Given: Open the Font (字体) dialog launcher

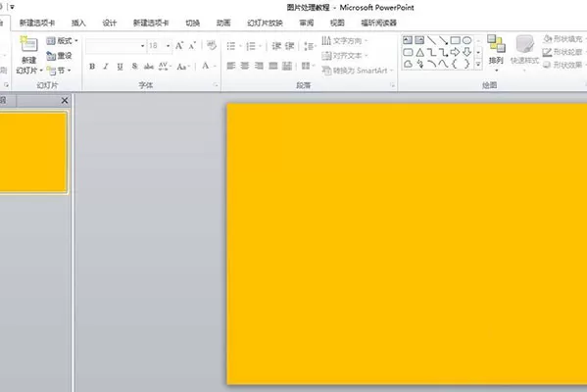Looking at the screenshot, I should point(216,85).
